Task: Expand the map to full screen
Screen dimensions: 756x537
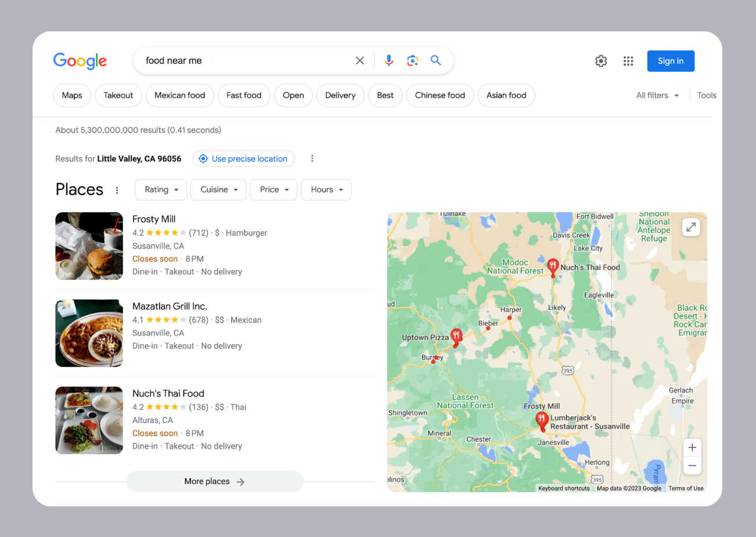Action: click(x=691, y=227)
